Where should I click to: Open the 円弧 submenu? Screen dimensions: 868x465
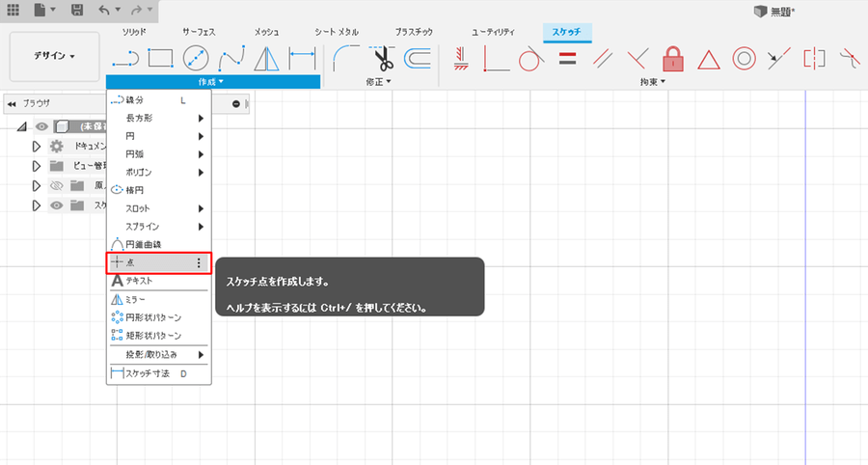point(158,154)
